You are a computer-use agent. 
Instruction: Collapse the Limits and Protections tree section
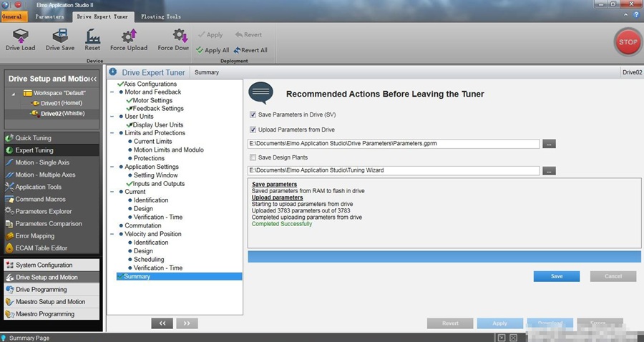click(112, 133)
